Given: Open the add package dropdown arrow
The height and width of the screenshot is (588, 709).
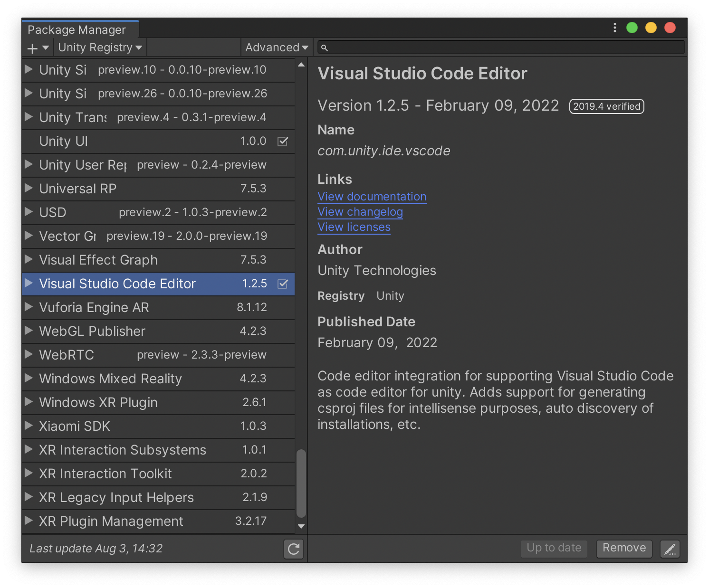Looking at the screenshot, I should pos(46,48).
